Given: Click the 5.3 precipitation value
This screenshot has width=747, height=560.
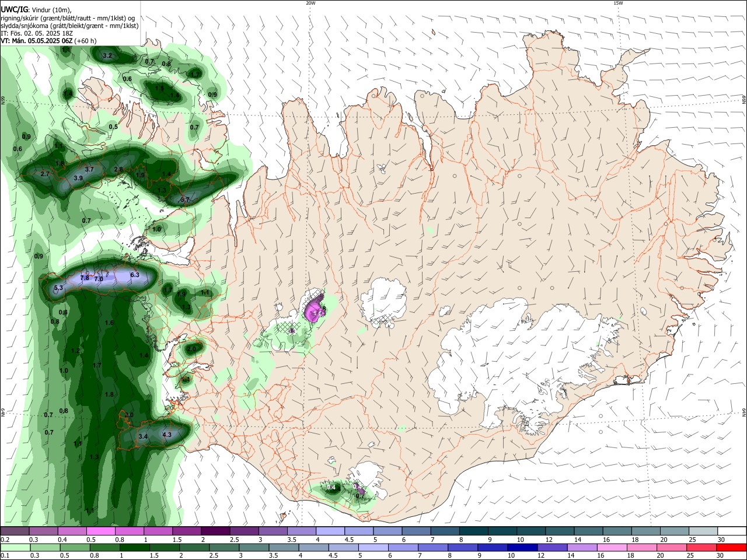Looking at the screenshot, I should 58,288.
